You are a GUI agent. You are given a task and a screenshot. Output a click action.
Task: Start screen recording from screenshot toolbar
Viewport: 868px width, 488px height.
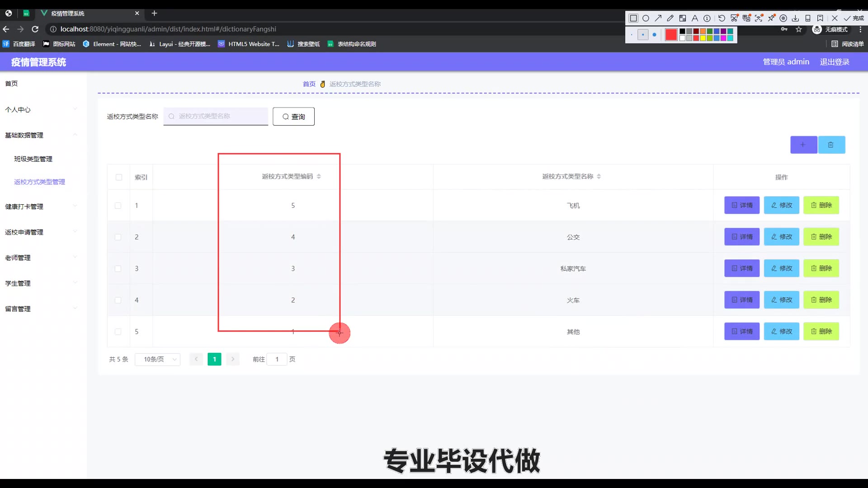(783, 19)
